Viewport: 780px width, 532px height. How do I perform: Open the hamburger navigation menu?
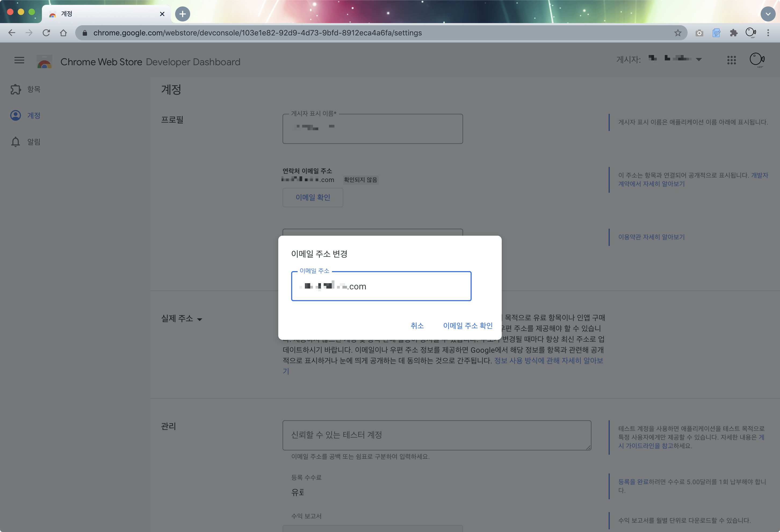coord(19,60)
